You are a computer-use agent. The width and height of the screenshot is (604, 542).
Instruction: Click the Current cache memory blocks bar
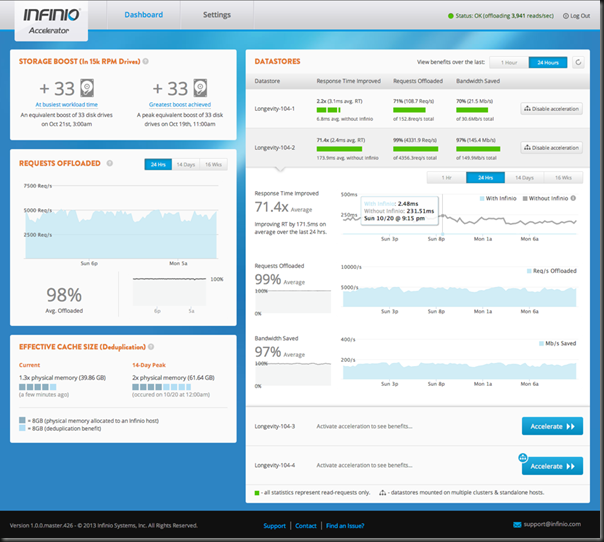38,387
